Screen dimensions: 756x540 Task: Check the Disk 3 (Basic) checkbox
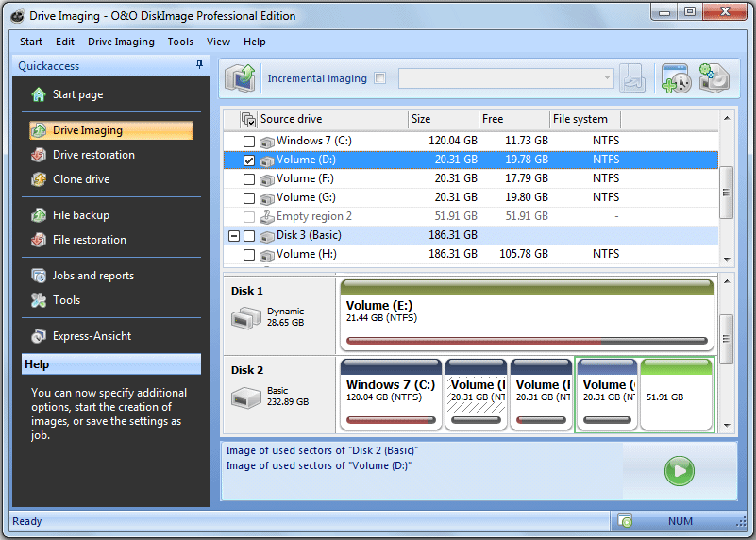pos(249,236)
